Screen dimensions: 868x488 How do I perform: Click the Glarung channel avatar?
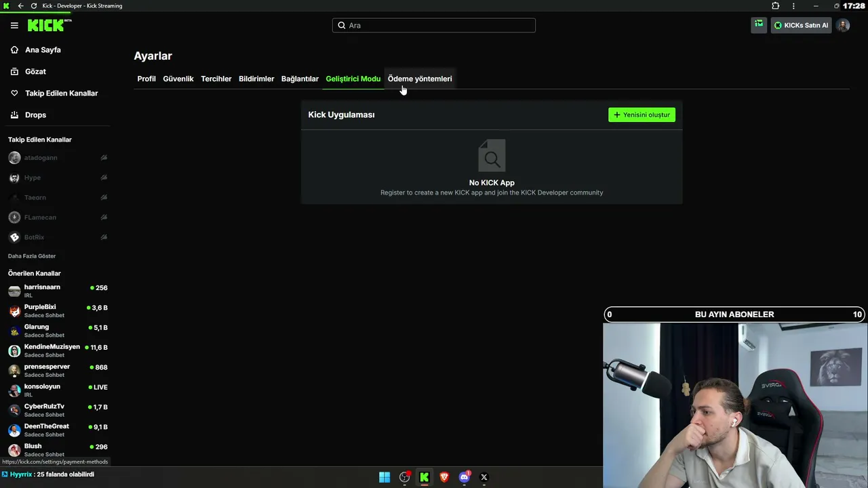coord(14,331)
